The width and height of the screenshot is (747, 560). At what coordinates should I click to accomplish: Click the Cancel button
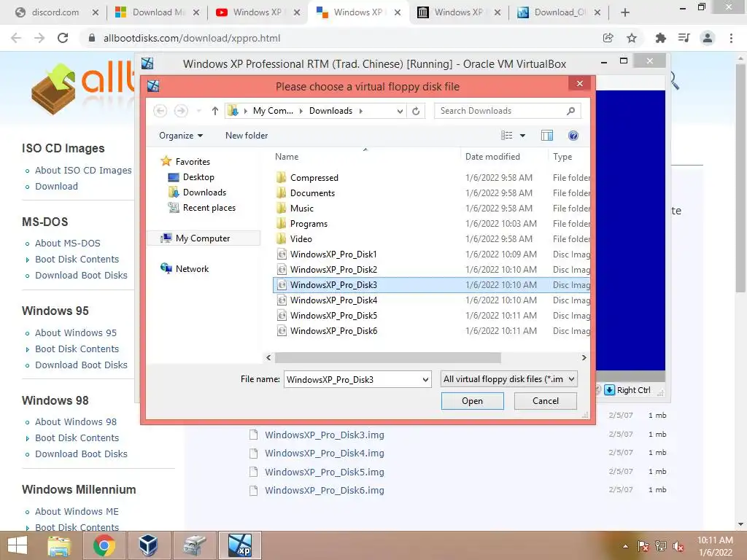(546, 401)
